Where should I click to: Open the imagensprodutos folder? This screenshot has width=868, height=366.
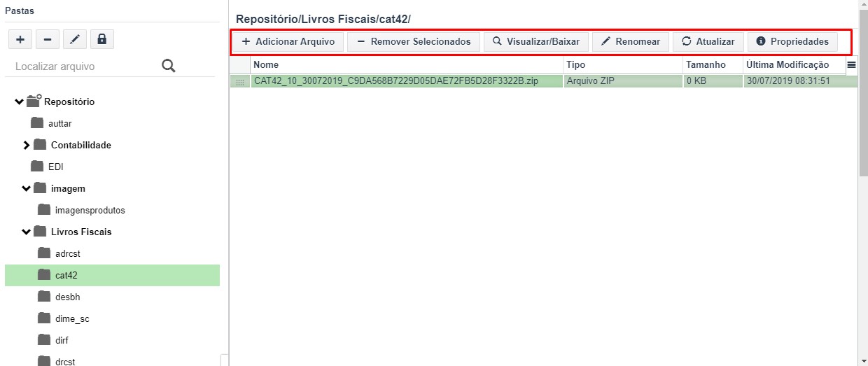coord(90,211)
